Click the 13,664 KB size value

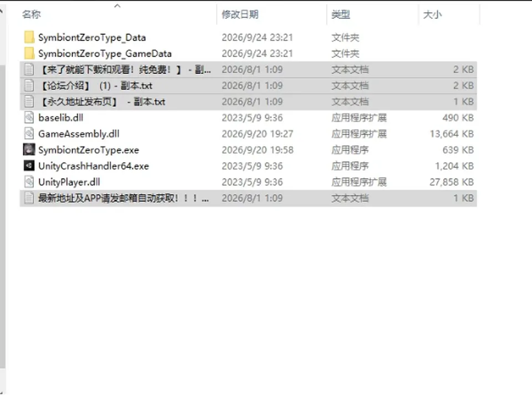pyautogui.click(x=452, y=134)
